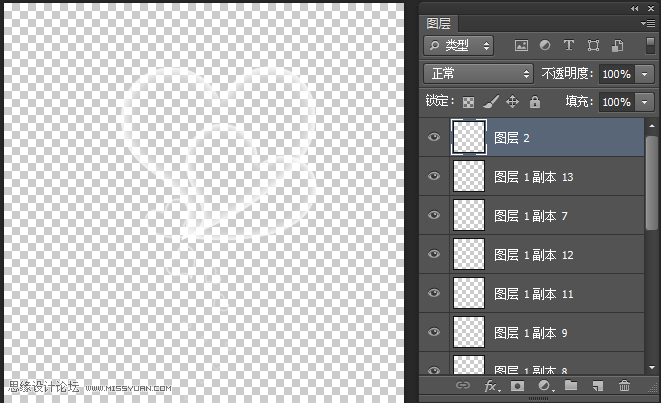Screen dimensions: 661x403
Task: Open the 类型 filter kind dropdown
Action: pos(459,46)
